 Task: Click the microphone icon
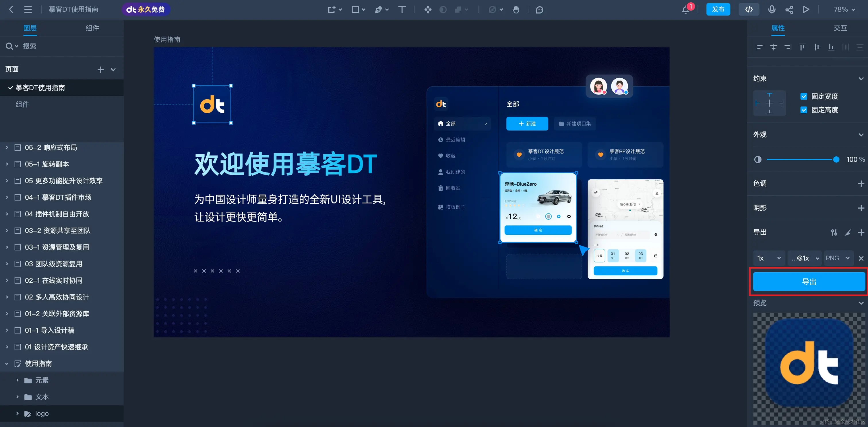pos(772,9)
